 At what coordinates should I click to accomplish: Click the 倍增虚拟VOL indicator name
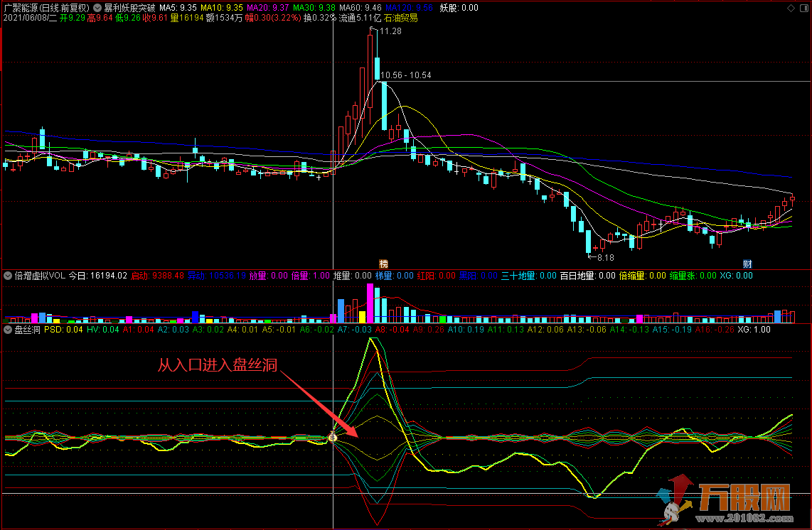(x=40, y=276)
